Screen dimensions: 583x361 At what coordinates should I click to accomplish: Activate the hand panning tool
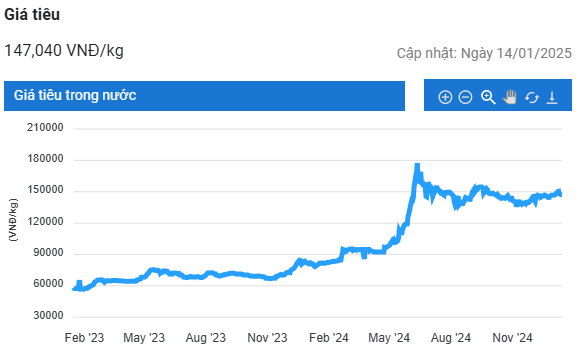(510, 97)
